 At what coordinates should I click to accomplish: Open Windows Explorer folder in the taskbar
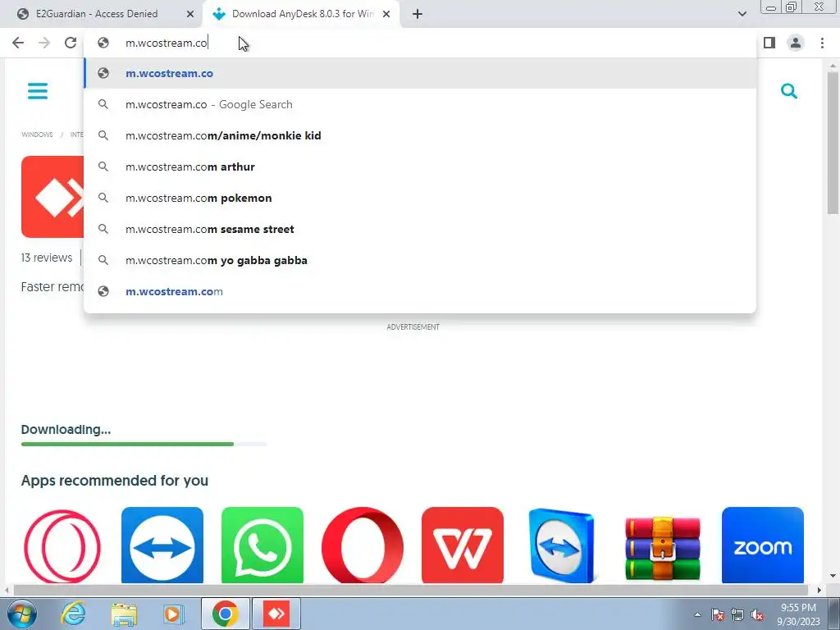click(x=124, y=614)
